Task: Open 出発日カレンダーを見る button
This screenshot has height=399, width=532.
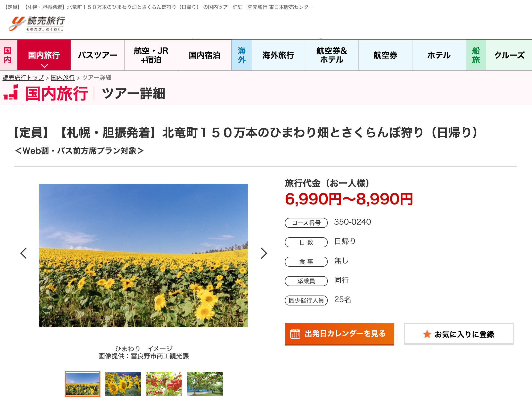Action: pos(339,334)
